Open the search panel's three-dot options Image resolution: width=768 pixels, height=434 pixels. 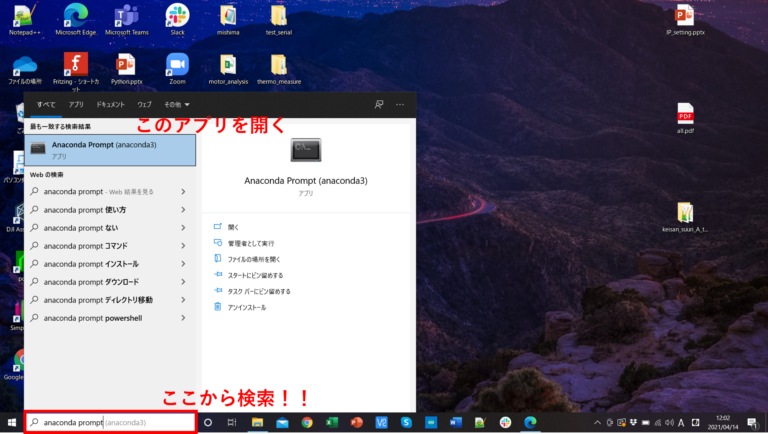[x=400, y=104]
